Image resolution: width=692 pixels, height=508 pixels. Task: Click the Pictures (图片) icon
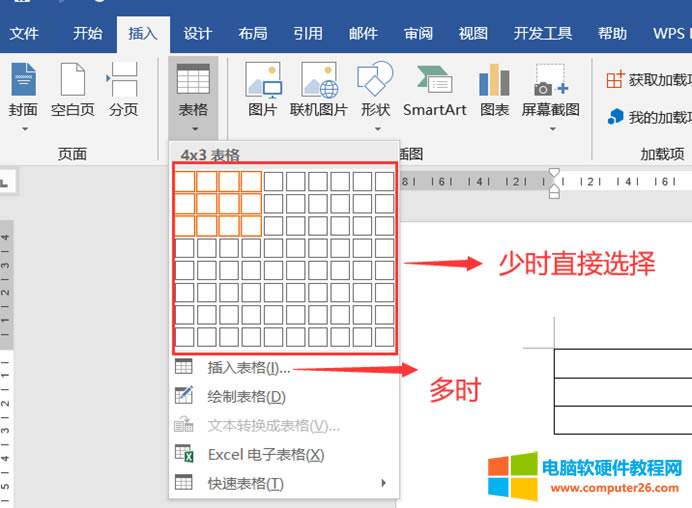pos(262,92)
